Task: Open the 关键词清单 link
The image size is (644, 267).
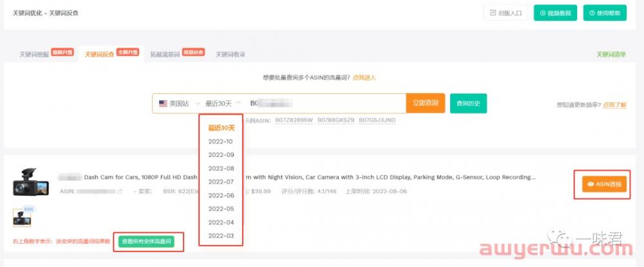Action: click(611, 54)
